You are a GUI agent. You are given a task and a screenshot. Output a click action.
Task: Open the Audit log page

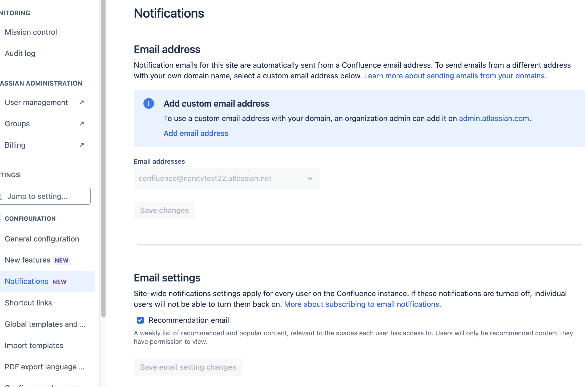coord(20,53)
